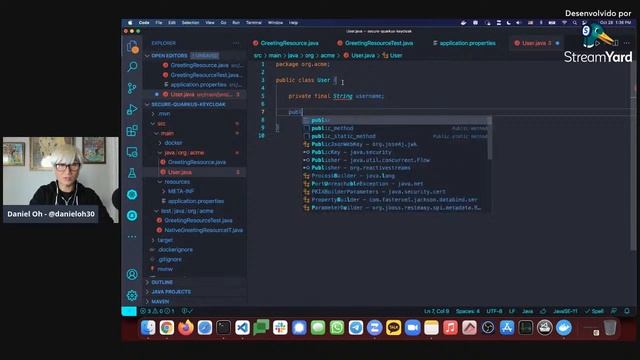Open Music app from the Dock
640x360 pixels.
click(450, 328)
